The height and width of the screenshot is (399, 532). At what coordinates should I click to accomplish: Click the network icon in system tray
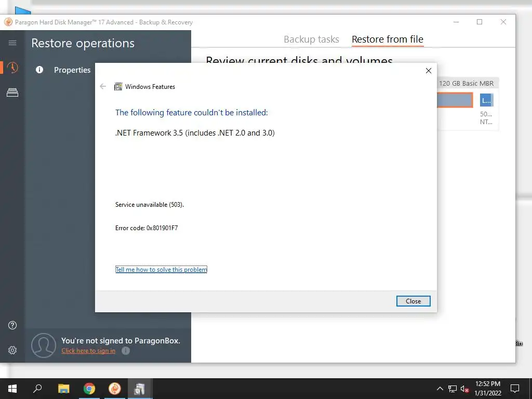(x=453, y=389)
